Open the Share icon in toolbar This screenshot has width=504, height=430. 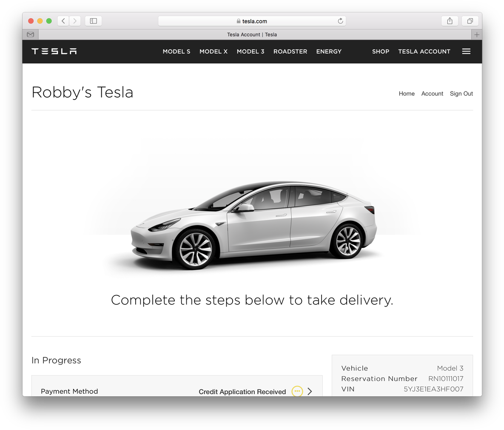point(450,21)
